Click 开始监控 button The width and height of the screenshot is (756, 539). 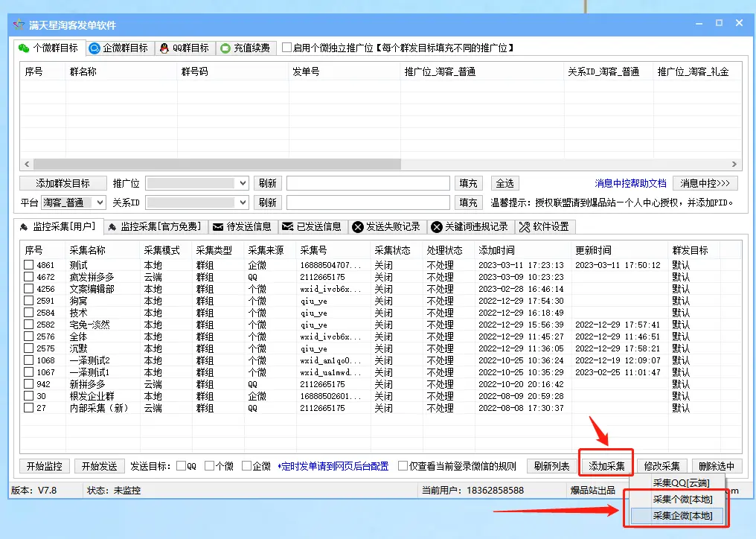[x=45, y=466]
